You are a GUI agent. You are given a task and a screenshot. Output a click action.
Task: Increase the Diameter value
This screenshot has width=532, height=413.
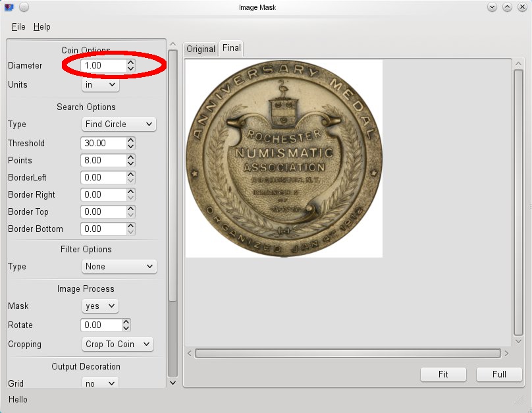(x=131, y=63)
